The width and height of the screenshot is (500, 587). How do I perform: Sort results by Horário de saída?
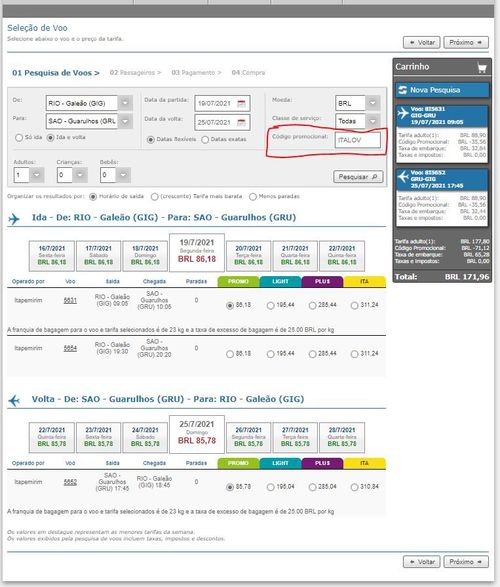coord(93,197)
